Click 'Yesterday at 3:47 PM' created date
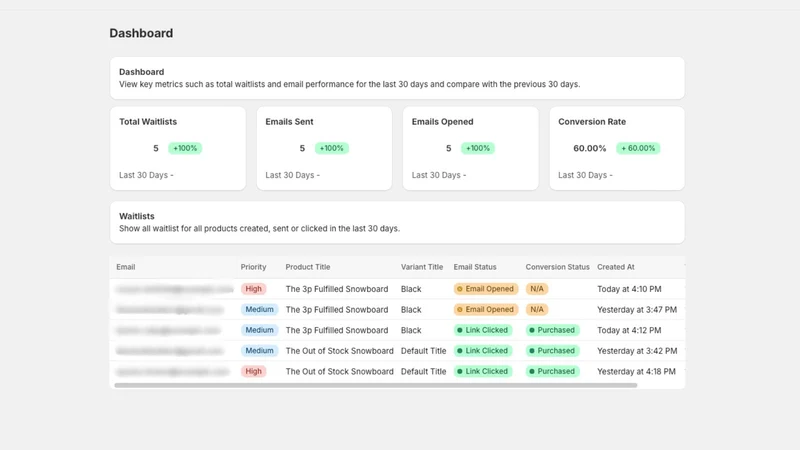Image resolution: width=800 pixels, height=450 pixels. click(x=637, y=309)
